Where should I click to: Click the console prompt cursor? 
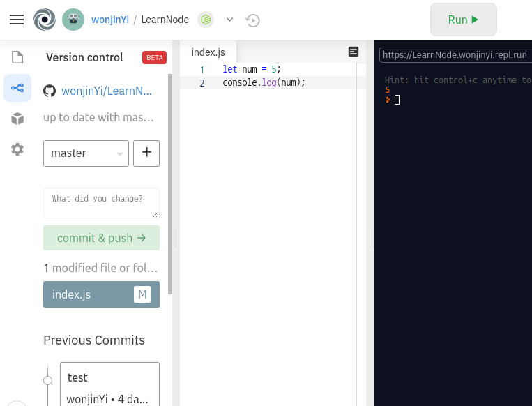(x=397, y=100)
